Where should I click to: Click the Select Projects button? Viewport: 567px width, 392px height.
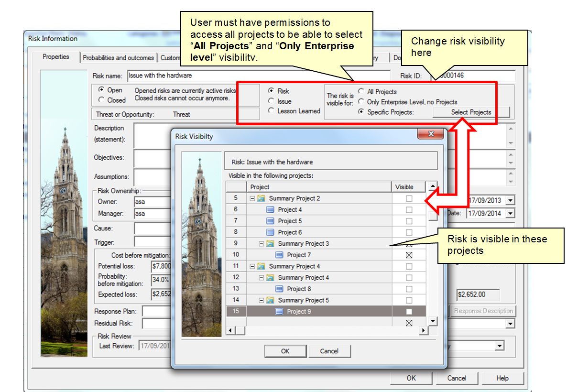pyautogui.click(x=471, y=112)
